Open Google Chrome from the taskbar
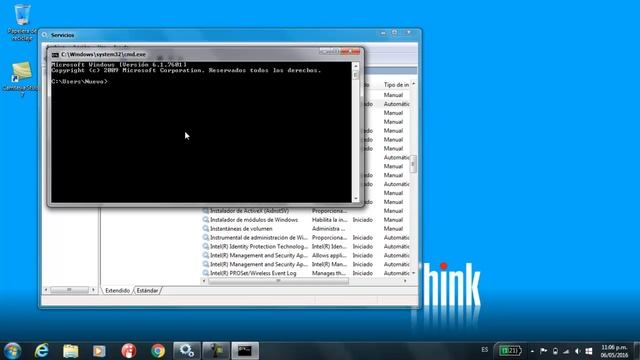The height and width of the screenshot is (360, 640). tap(158, 351)
